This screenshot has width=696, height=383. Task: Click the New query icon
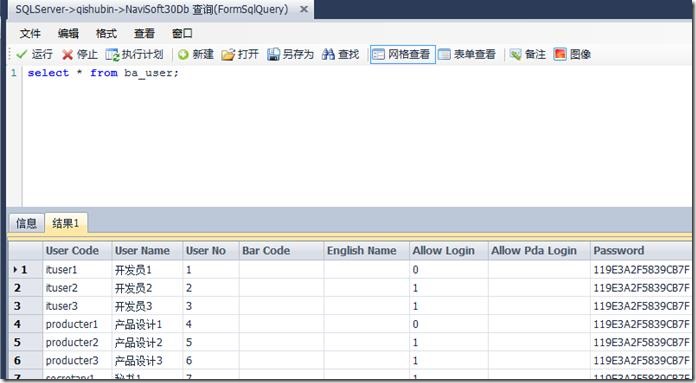pyautogui.click(x=183, y=55)
